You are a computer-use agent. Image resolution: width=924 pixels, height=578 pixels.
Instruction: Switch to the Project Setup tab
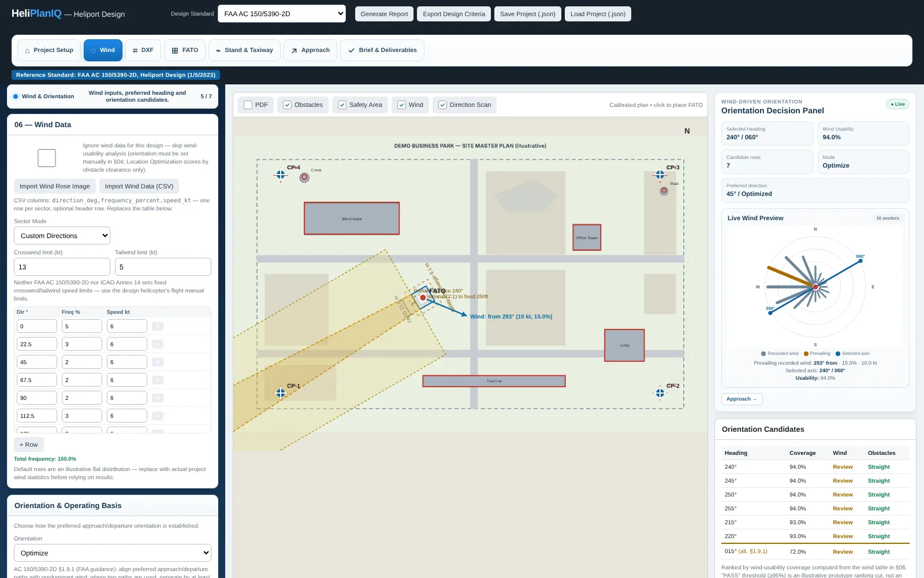(49, 50)
